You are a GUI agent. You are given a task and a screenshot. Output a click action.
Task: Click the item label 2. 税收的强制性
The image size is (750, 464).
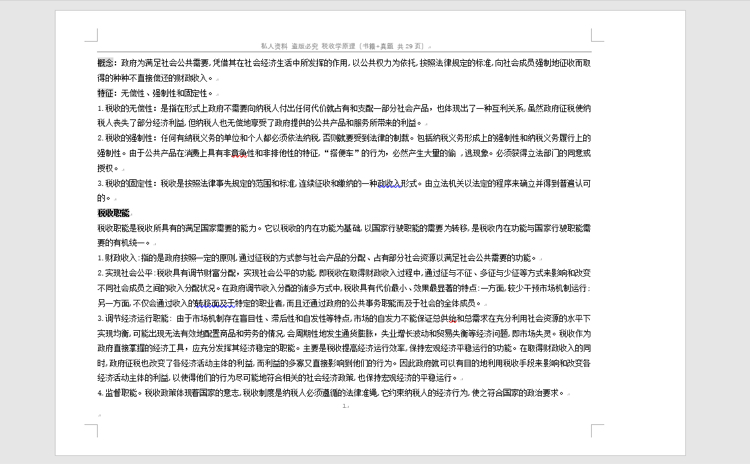point(125,138)
